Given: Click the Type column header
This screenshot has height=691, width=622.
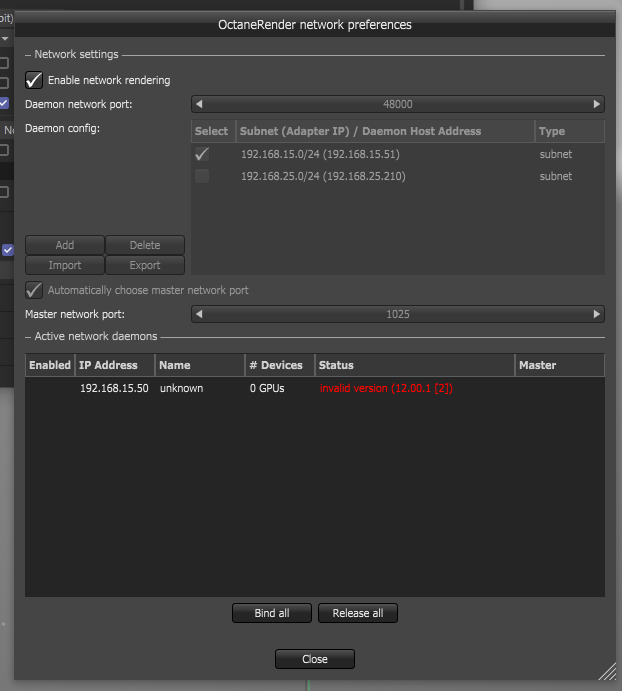Looking at the screenshot, I should click(570, 131).
